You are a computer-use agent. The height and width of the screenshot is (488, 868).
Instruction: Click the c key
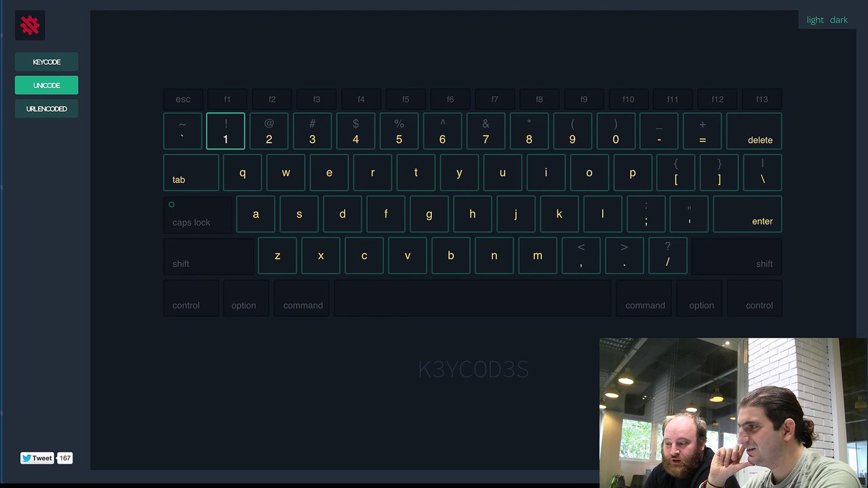coord(364,256)
